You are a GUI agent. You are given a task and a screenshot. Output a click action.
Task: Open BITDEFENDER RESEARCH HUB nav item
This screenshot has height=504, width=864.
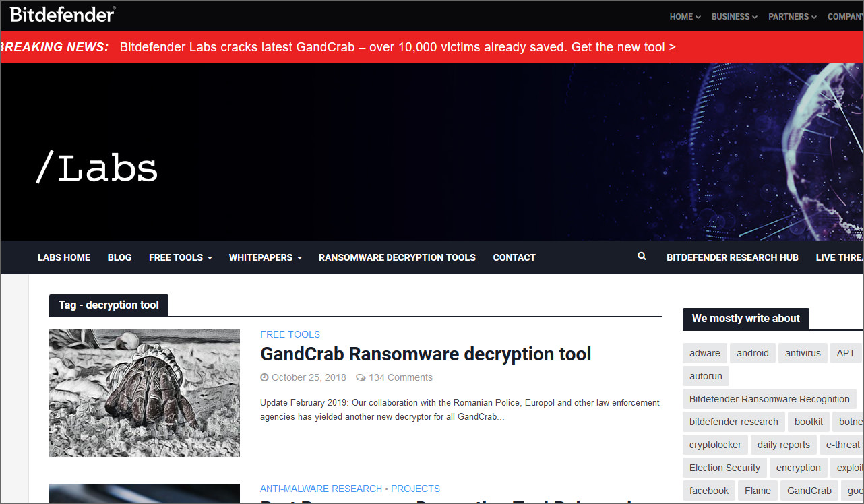[x=733, y=257]
